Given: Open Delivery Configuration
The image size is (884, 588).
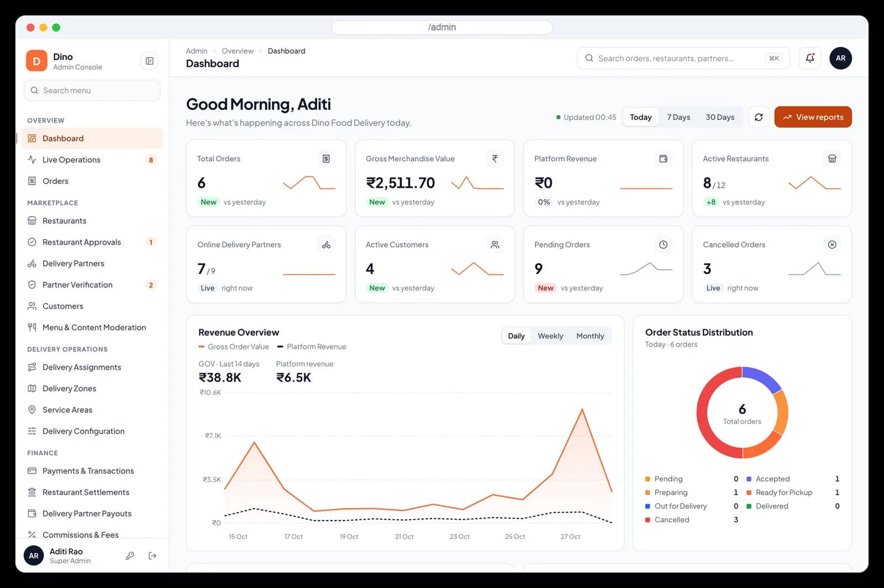Looking at the screenshot, I should coord(92,432).
